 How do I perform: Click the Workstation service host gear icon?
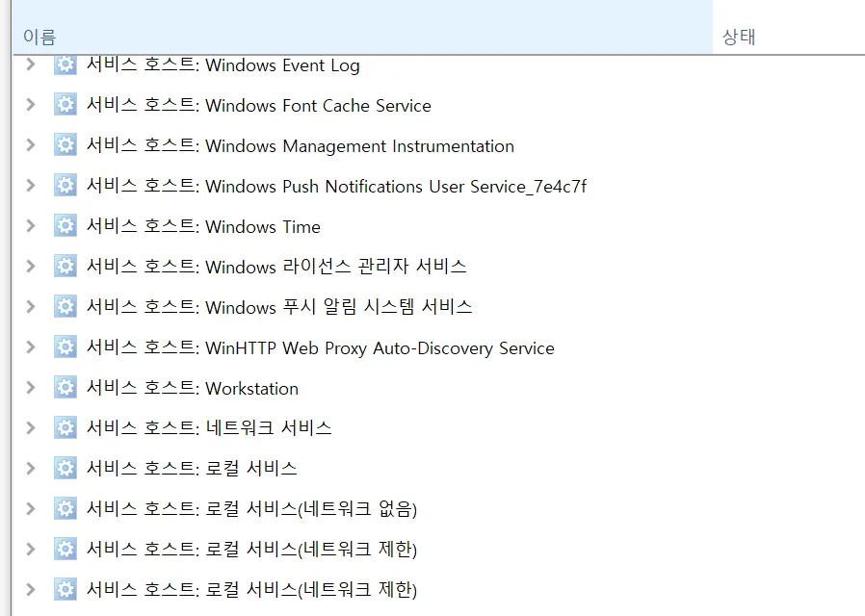pos(66,387)
